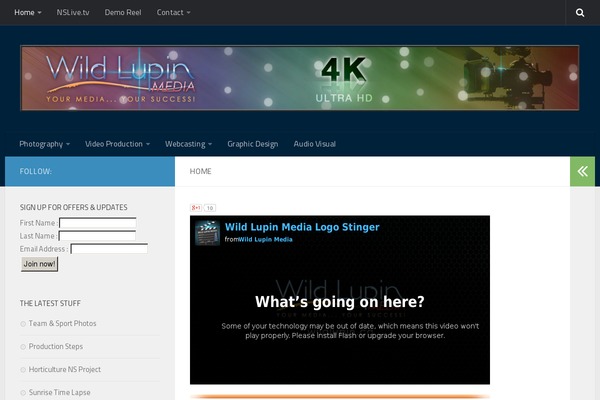This screenshot has height=400, width=600.
Task: Open the search magnifier icon
Action: pyautogui.click(x=580, y=13)
